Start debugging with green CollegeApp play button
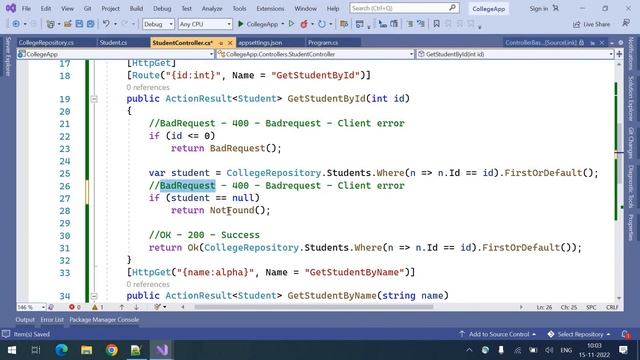The image size is (640, 360). tap(258, 24)
